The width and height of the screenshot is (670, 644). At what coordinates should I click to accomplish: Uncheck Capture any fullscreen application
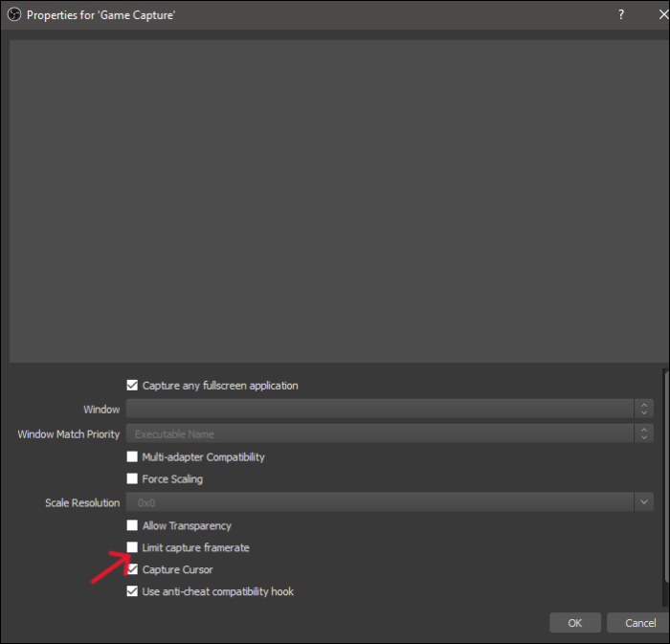133,386
